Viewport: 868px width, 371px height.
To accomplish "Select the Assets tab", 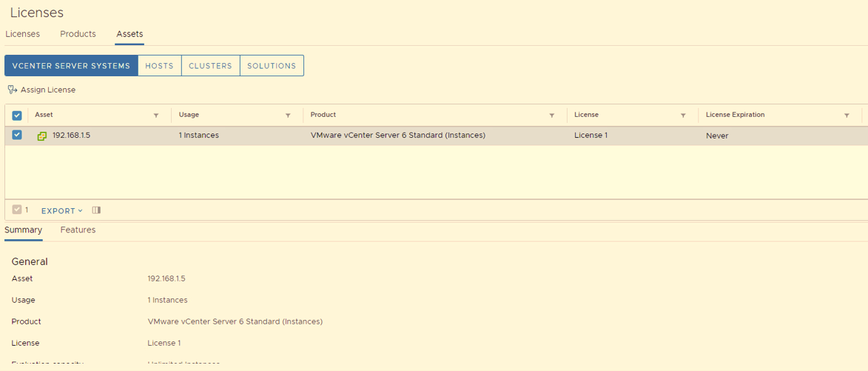I will point(129,34).
